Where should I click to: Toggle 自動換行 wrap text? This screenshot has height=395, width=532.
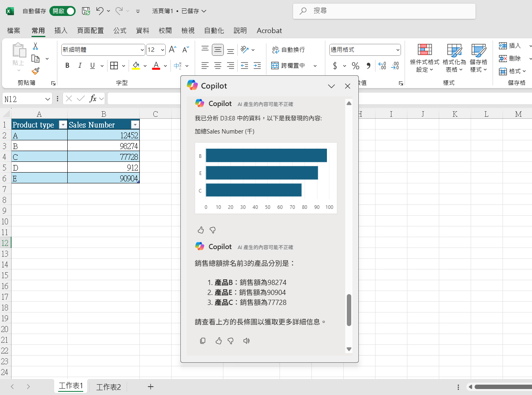(288, 49)
